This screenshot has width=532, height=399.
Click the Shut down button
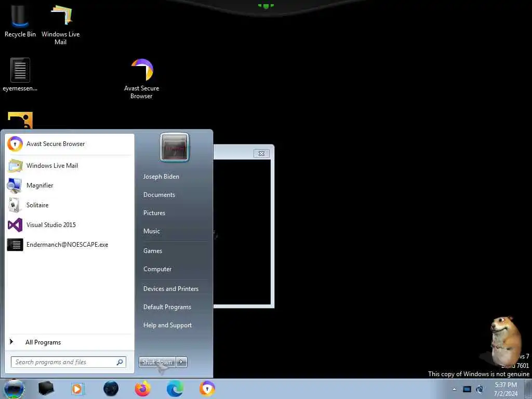[x=157, y=362]
